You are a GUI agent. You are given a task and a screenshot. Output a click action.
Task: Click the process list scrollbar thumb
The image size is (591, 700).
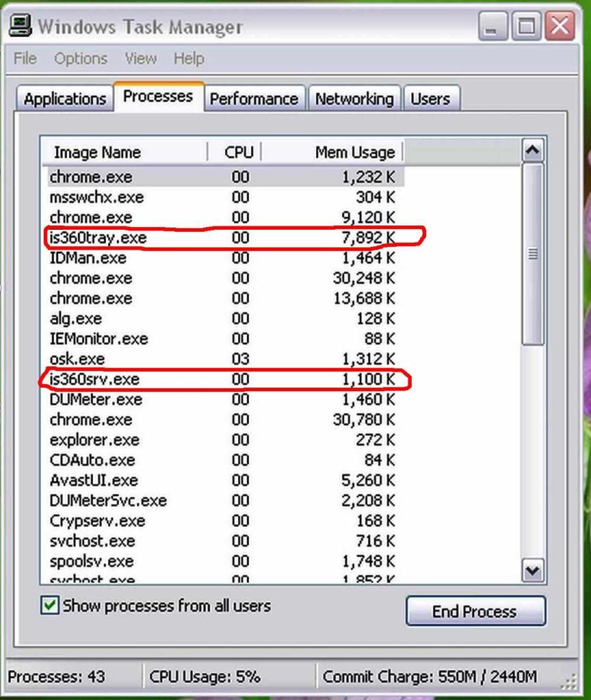tap(532, 254)
